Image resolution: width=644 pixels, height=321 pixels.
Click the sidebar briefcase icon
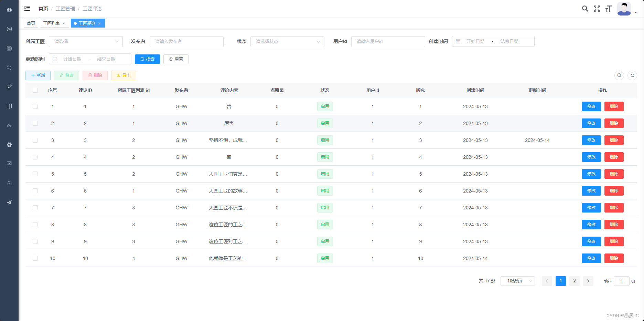pyautogui.click(x=9, y=183)
